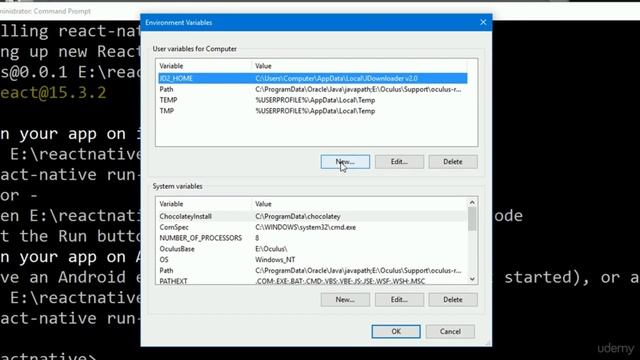
Task: Click Edit under User variables
Action: [x=399, y=162]
